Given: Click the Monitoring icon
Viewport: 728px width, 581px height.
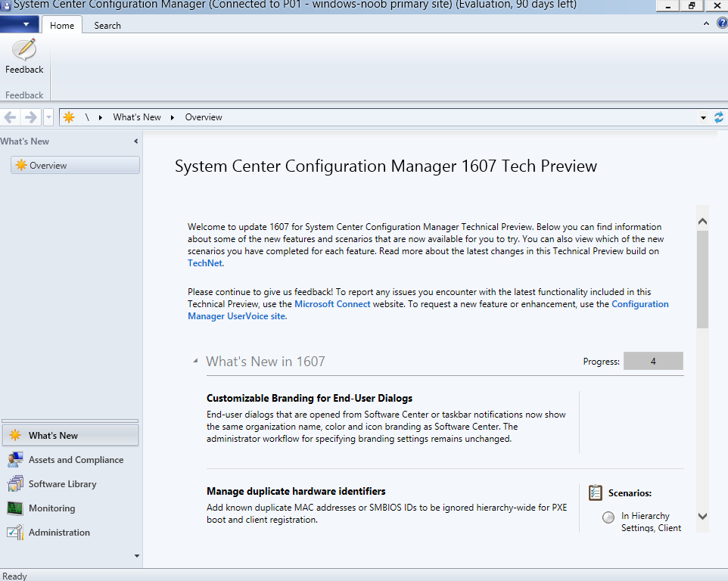Looking at the screenshot, I should pos(15,508).
